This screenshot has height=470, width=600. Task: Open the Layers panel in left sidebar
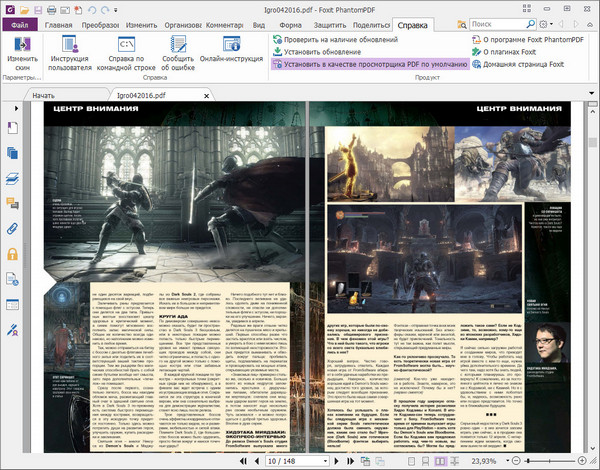(13, 178)
